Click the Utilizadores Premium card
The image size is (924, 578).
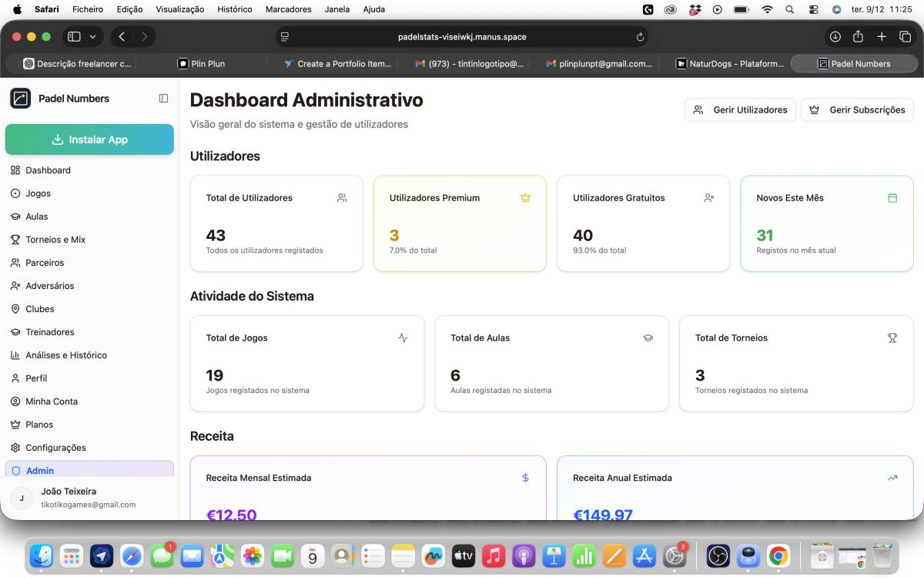tap(460, 223)
